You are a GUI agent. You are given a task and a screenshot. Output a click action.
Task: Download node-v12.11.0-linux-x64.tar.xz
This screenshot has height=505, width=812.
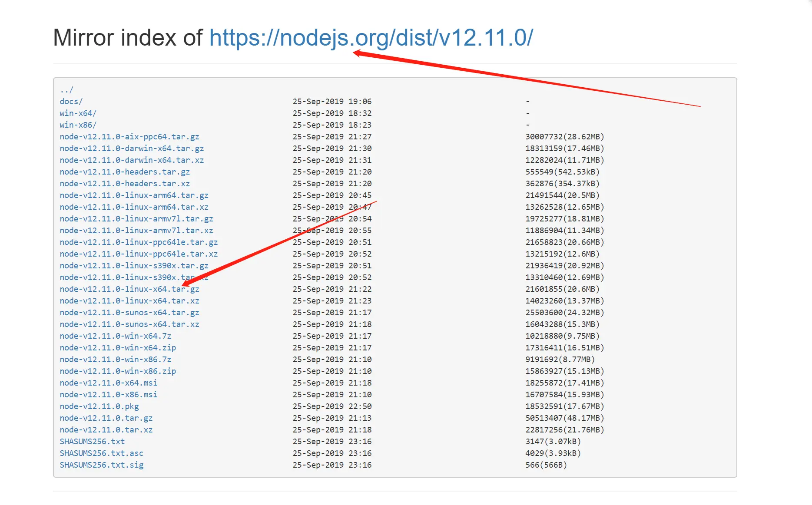tap(129, 301)
